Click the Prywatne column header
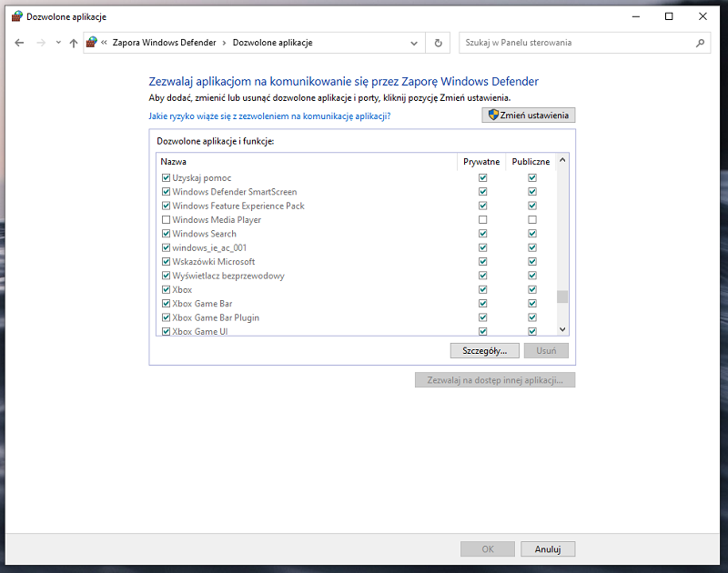The height and width of the screenshot is (573, 728). pos(481,162)
